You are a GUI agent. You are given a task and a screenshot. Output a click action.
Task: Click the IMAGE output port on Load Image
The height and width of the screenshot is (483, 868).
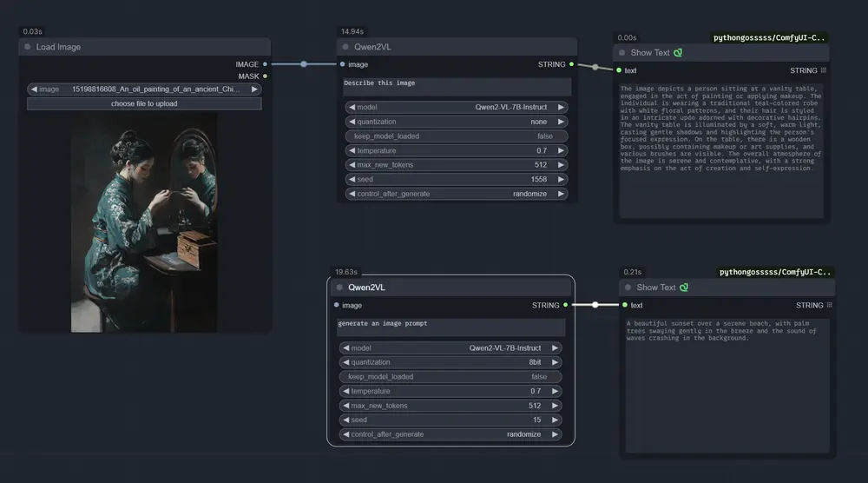[265, 64]
